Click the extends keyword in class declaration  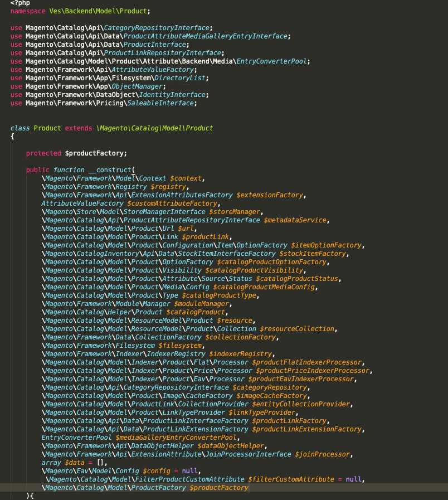pyautogui.click(x=79, y=128)
